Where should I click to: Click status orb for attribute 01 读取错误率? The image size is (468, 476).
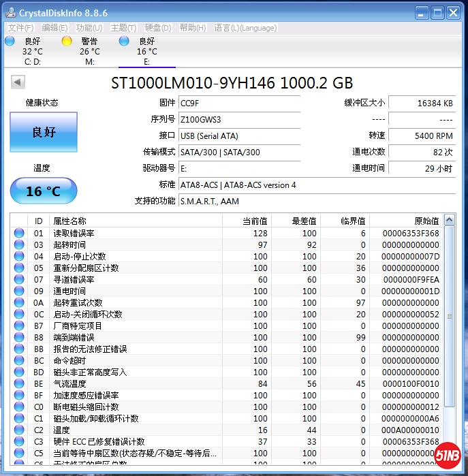(19, 234)
